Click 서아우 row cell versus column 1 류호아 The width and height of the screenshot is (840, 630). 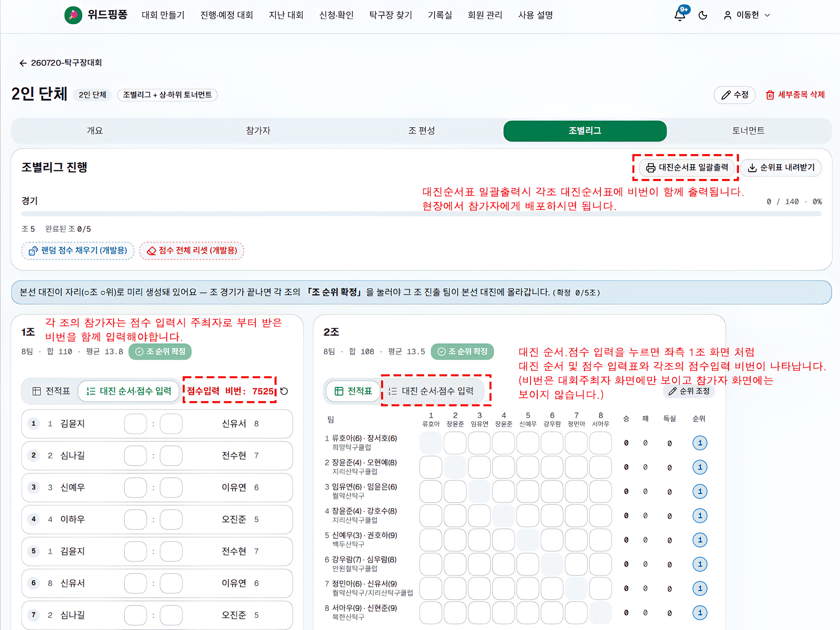click(431, 612)
